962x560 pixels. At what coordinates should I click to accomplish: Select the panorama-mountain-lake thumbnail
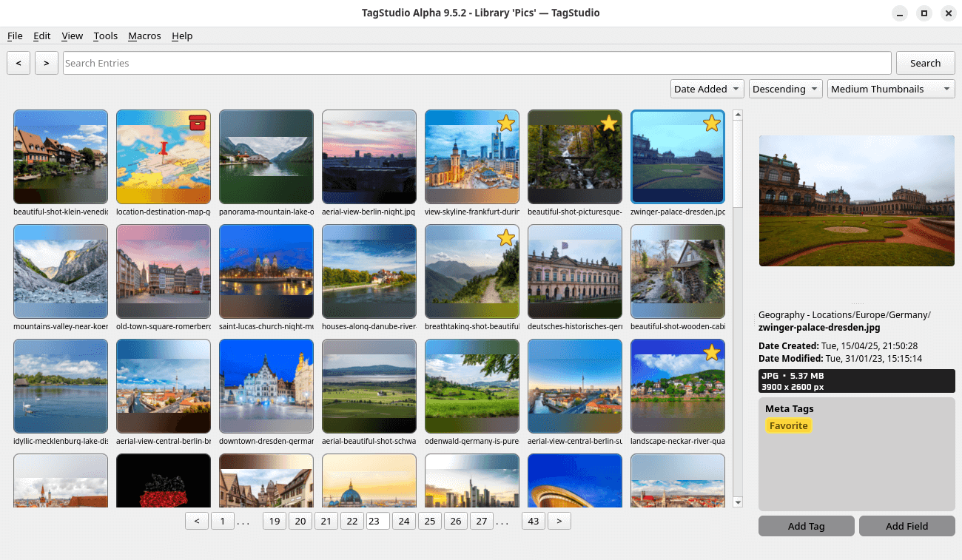pyautogui.click(x=266, y=157)
